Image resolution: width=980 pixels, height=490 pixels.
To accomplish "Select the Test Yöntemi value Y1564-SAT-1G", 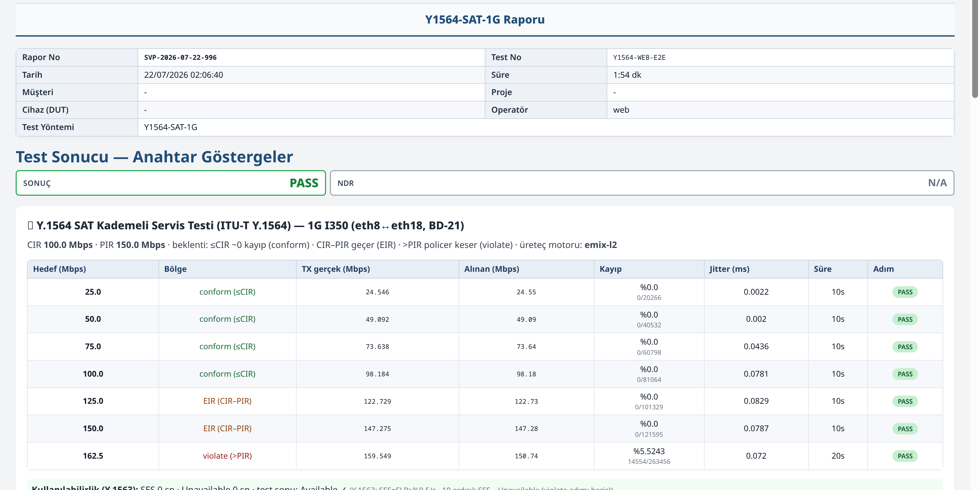I will click(x=171, y=127).
